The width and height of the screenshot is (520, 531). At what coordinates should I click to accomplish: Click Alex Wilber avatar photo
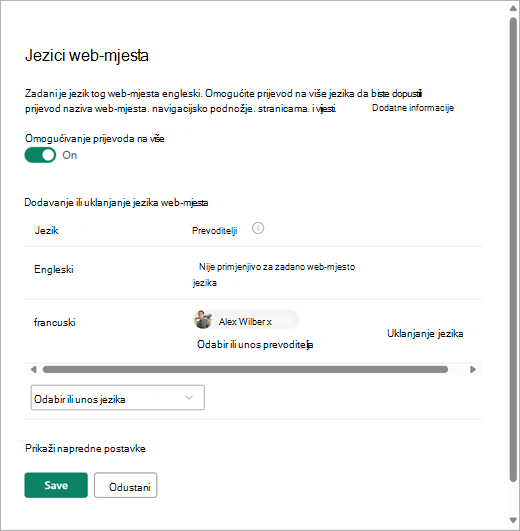pyautogui.click(x=203, y=319)
